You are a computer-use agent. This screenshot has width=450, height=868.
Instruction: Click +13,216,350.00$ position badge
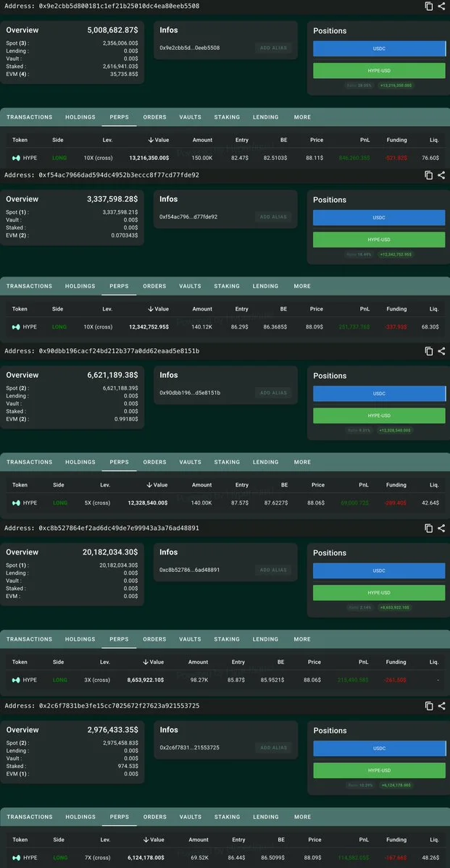pyautogui.click(x=396, y=86)
